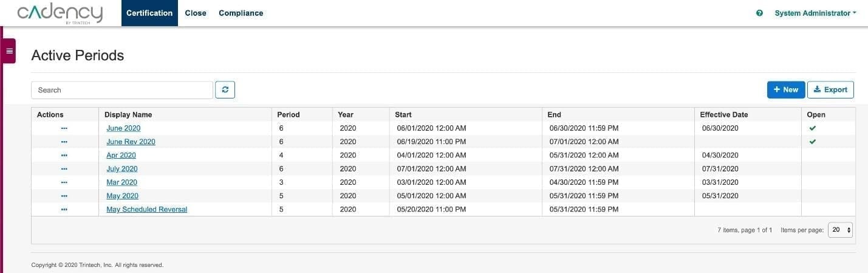Screen dimensions: 868x273
Task: Click in the Search field
Action: (122, 90)
